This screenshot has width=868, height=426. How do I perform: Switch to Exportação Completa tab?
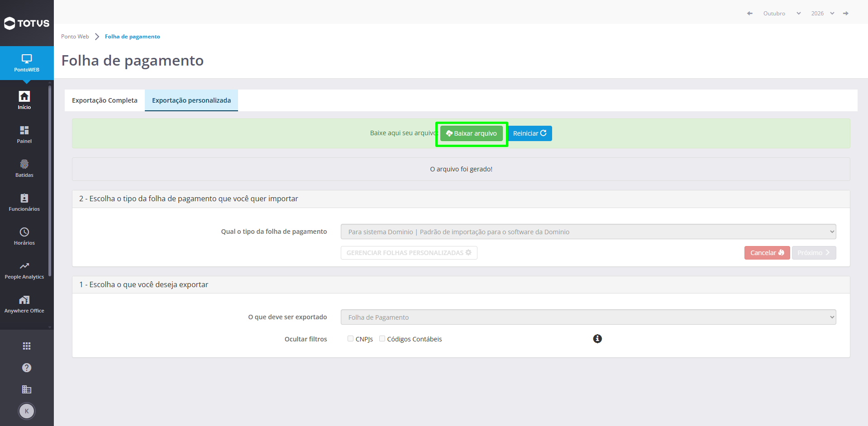105,100
